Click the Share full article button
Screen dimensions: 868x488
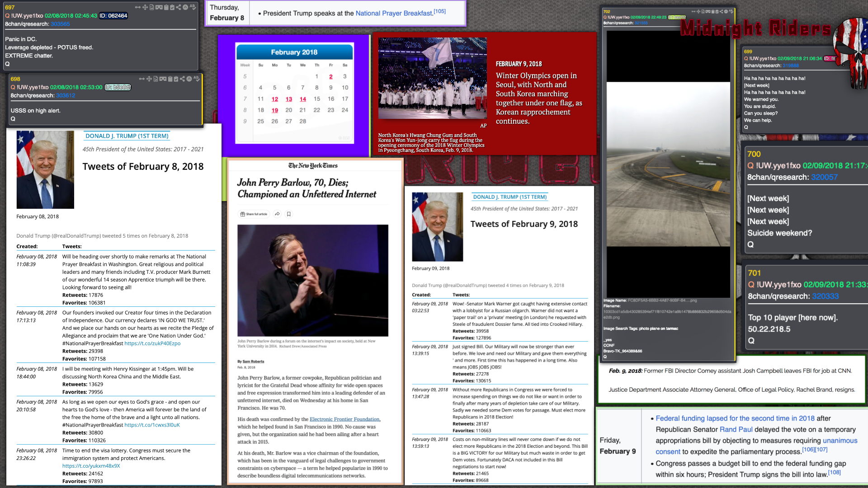click(254, 214)
